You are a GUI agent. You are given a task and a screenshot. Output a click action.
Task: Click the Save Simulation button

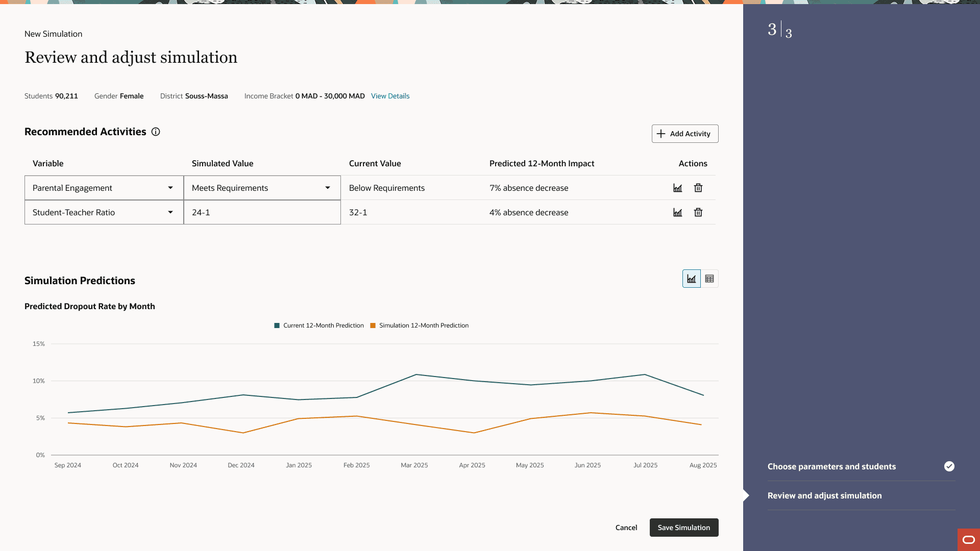coord(683,528)
